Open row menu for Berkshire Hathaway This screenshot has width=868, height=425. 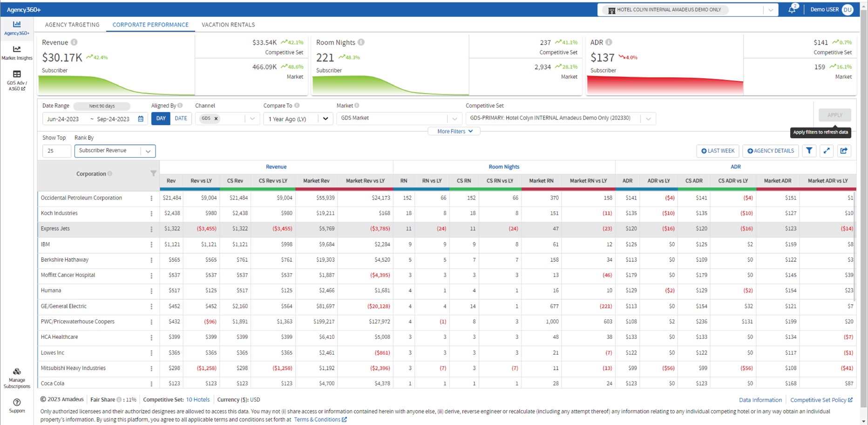pyautogui.click(x=151, y=260)
